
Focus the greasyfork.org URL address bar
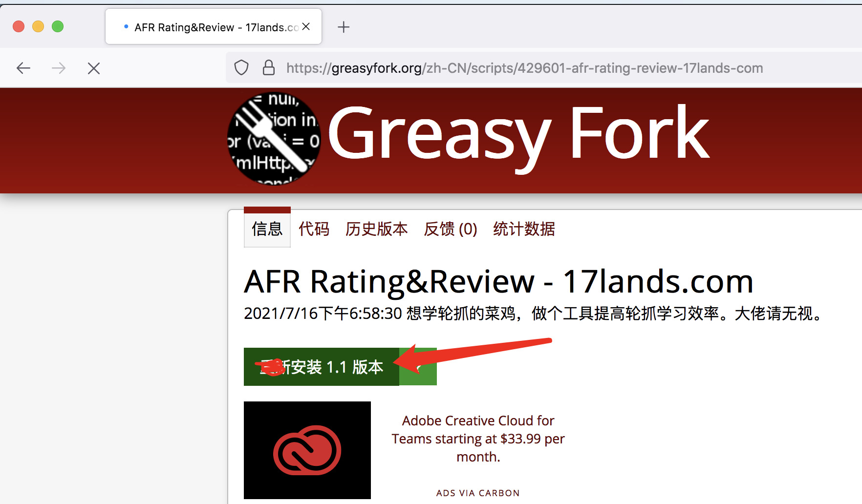click(x=524, y=68)
